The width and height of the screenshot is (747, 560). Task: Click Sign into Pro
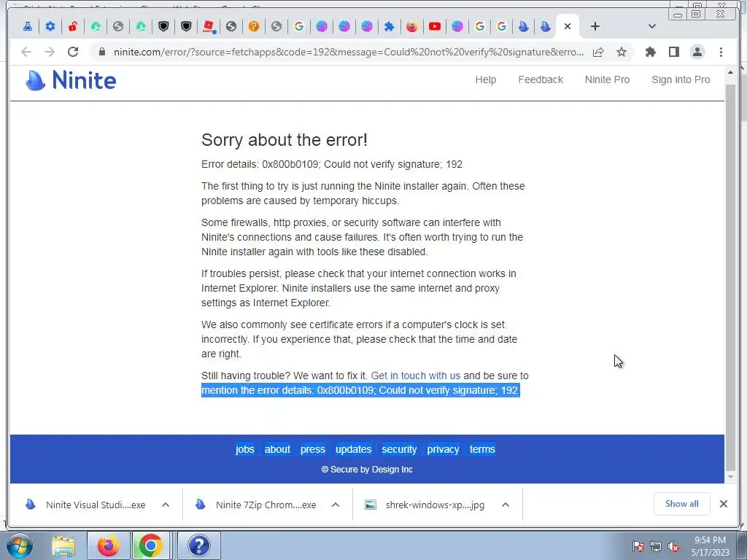681,80
